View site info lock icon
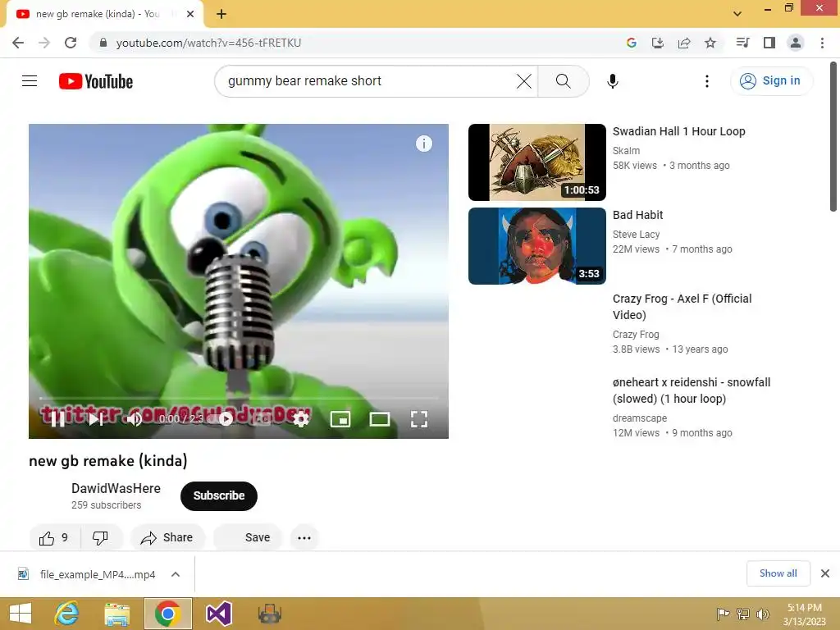The height and width of the screenshot is (630, 840). [x=103, y=43]
